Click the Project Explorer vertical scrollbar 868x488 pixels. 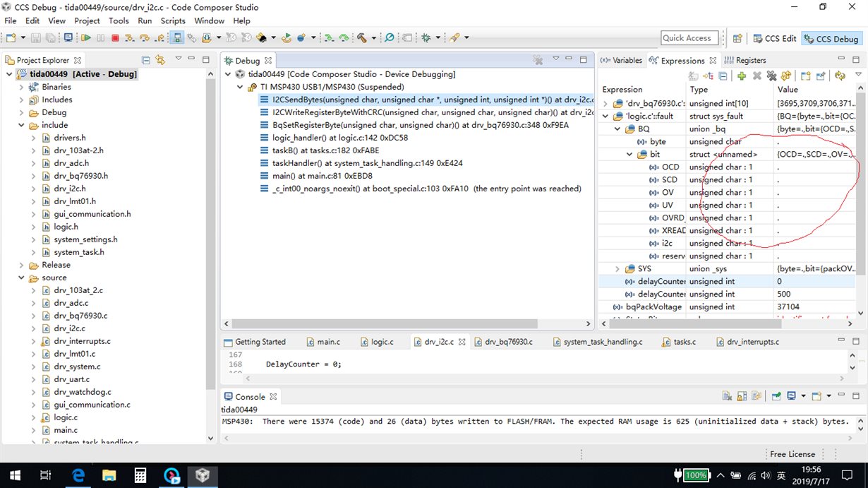pos(210,233)
